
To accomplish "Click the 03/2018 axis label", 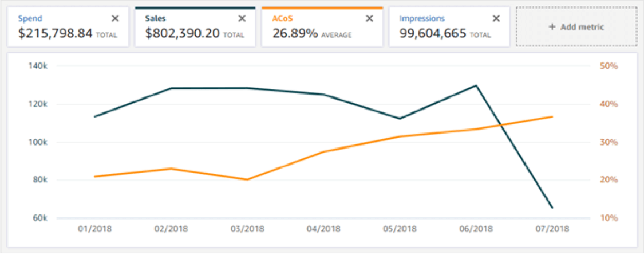I will [x=247, y=229].
